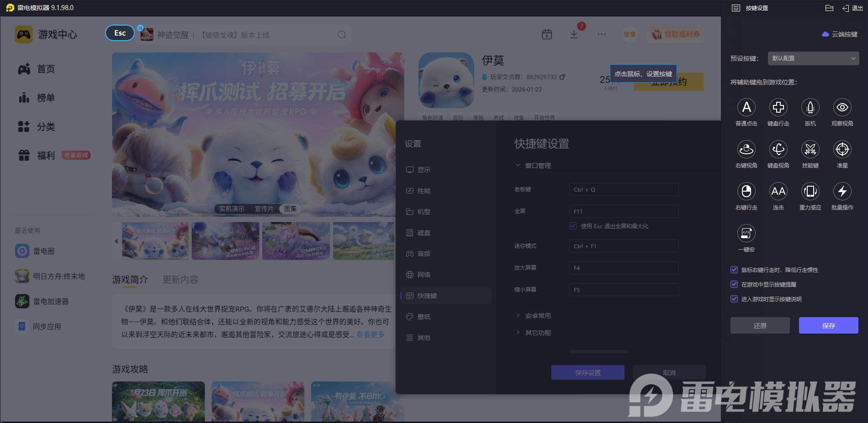
Task: Select the 右键视角 mouse-view icon
Action: click(x=746, y=149)
